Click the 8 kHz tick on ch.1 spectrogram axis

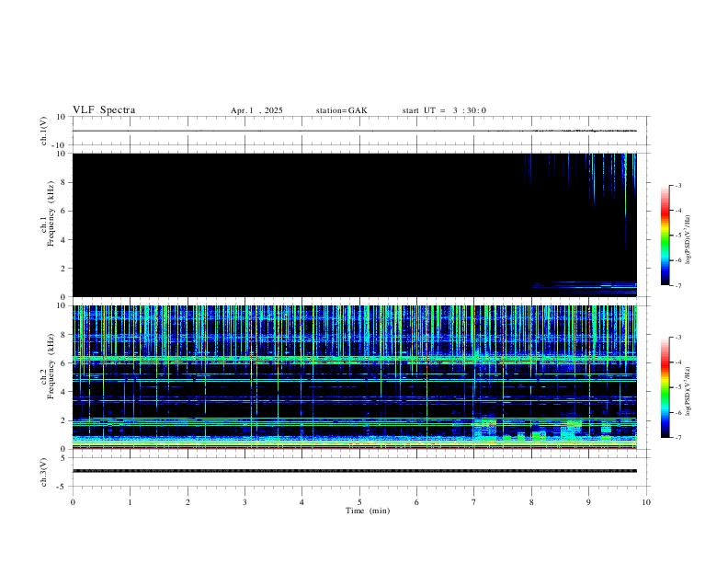pyautogui.click(x=63, y=182)
